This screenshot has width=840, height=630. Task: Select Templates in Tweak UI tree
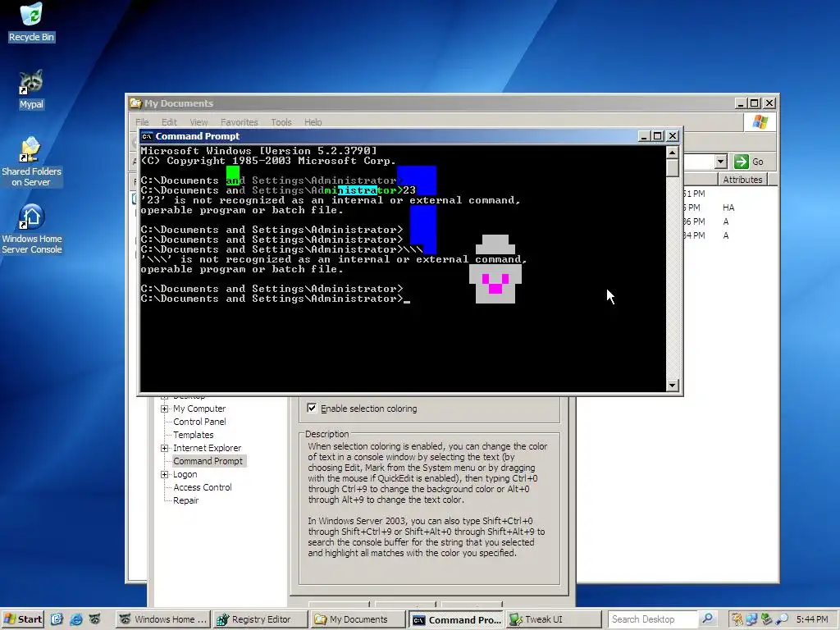tap(194, 435)
